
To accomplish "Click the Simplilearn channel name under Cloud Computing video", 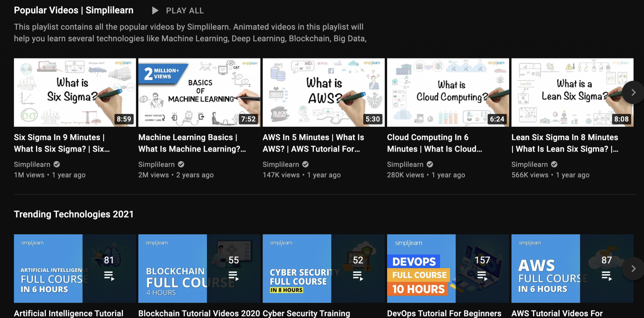I will pyautogui.click(x=405, y=164).
